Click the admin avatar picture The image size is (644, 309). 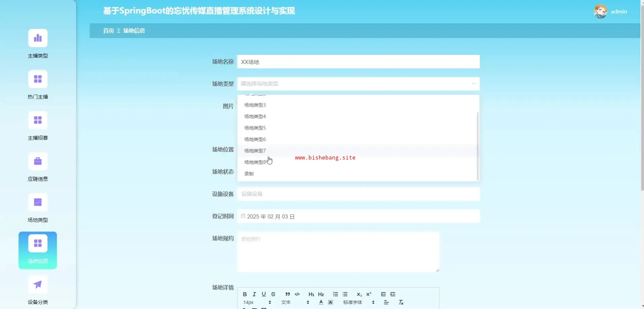(x=600, y=11)
